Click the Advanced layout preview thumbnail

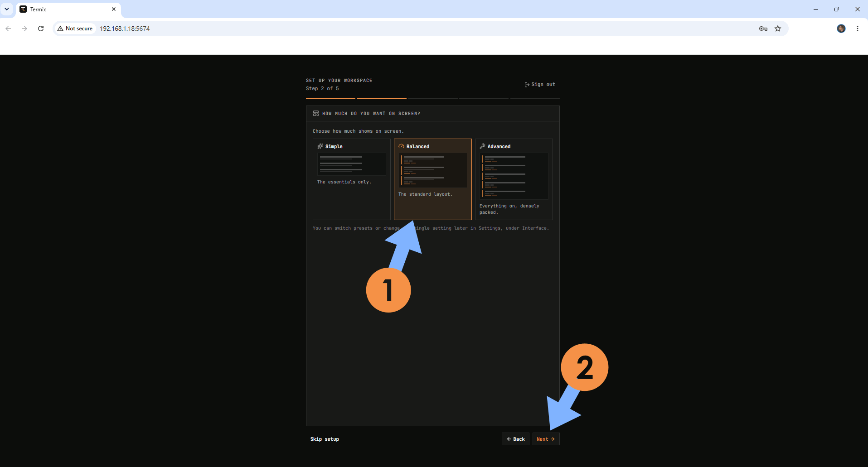coord(514,176)
